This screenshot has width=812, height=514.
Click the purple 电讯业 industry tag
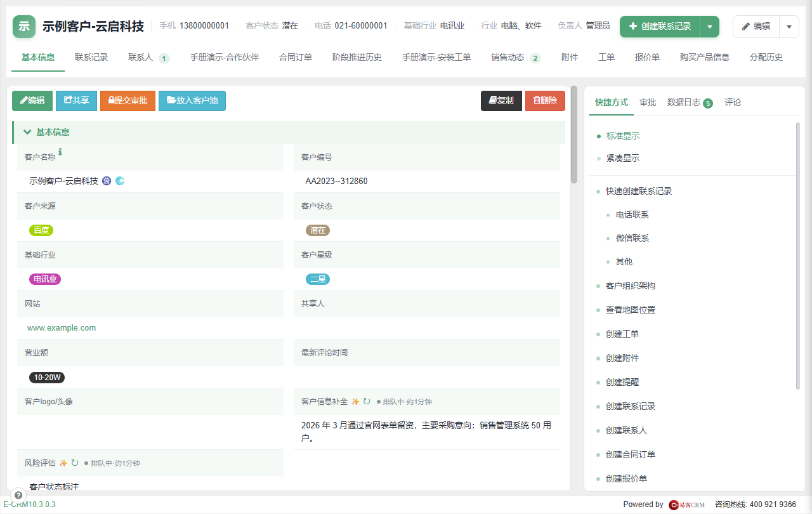tap(45, 279)
